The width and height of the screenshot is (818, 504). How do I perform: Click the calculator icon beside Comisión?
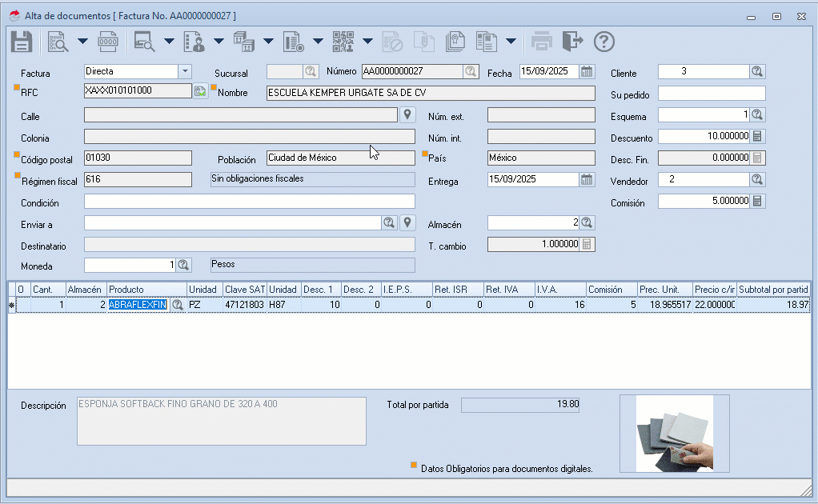click(757, 201)
